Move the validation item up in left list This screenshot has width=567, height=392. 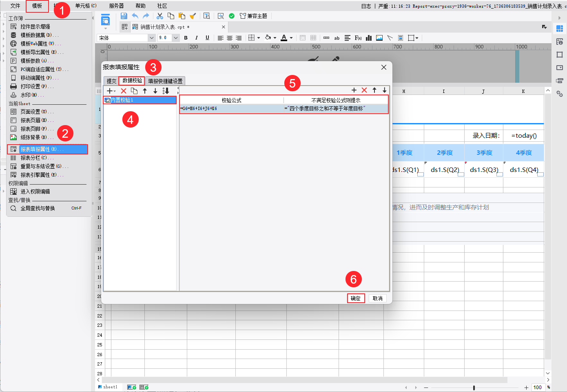(145, 91)
